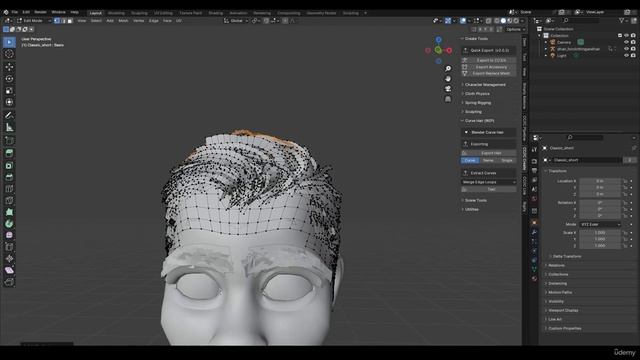Switch to the Modeling workspace tab

116,13
